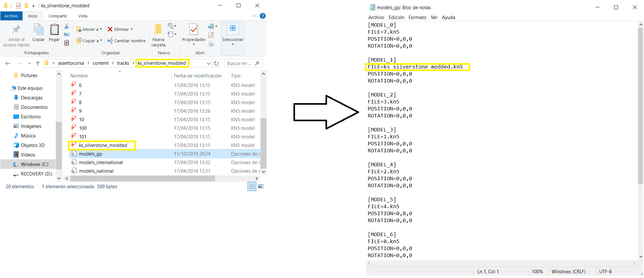Image resolution: width=644 pixels, height=278 pixels.
Task: Click Anclar al Acceso rápido pin
Action: pyautogui.click(x=16, y=35)
